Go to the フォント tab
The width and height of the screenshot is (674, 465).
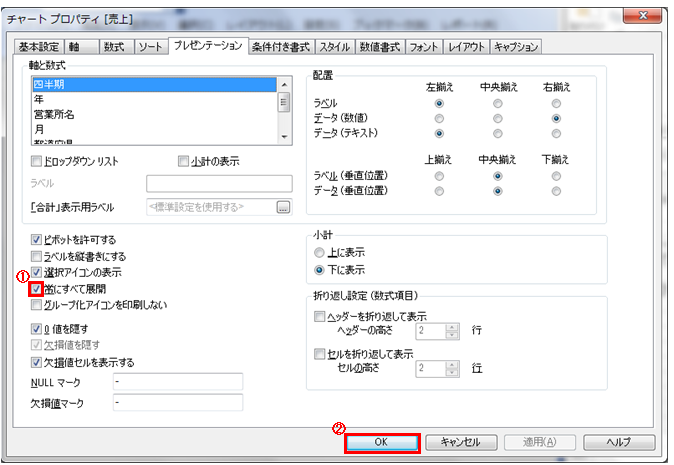coord(423,46)
